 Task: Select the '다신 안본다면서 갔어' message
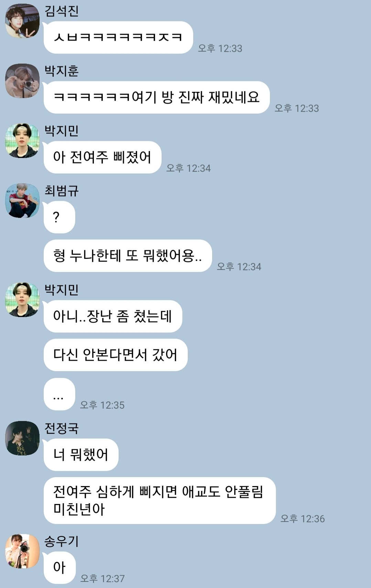116,355
